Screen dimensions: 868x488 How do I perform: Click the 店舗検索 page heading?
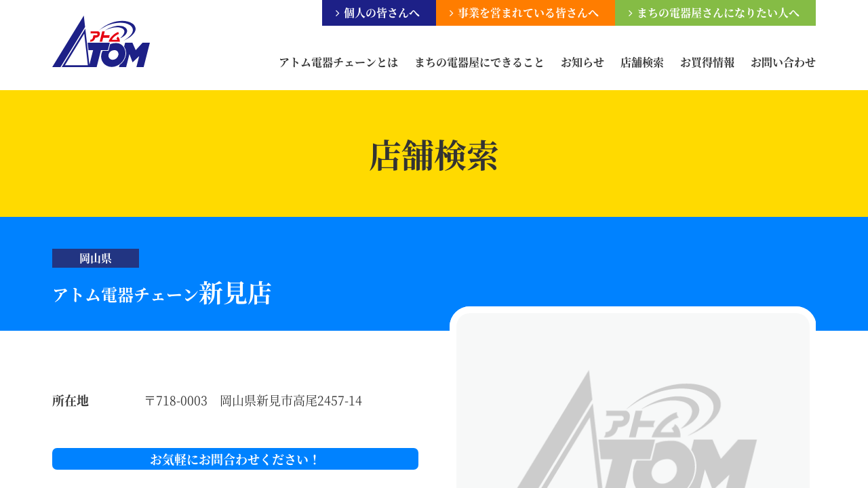[x=433, y=155]
